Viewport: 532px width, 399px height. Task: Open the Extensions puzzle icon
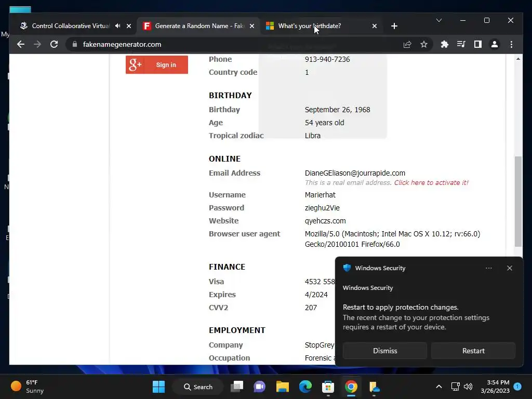(445, 45)
